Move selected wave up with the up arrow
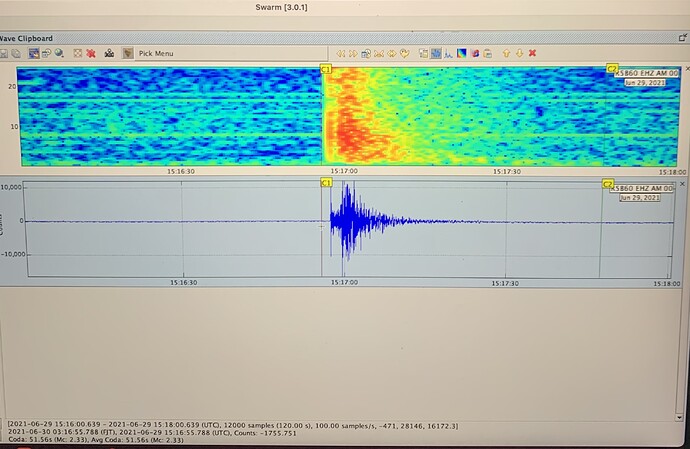690x449 pixels. 506,54
